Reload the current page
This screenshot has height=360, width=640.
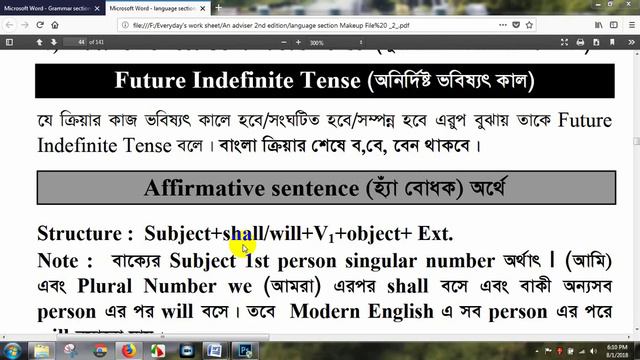(40, 25)
